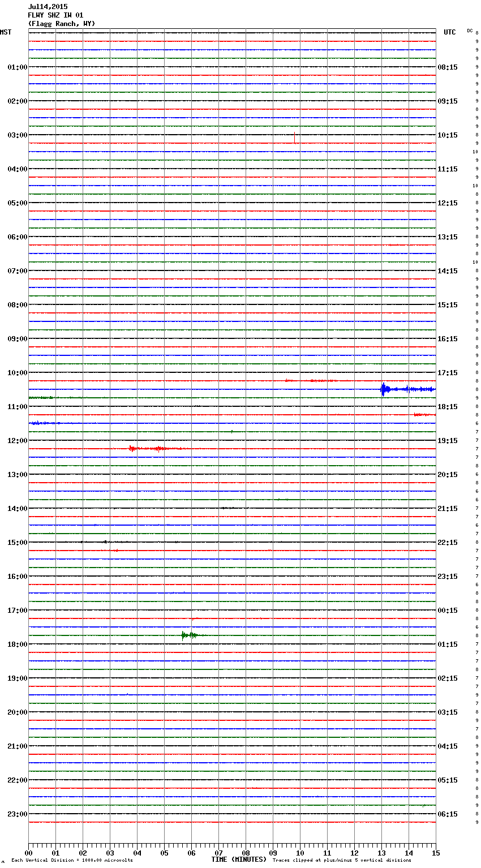Click the 06:15 UTC time label
This screenshot has height=868, width=481.
click(x=448, y=814)
